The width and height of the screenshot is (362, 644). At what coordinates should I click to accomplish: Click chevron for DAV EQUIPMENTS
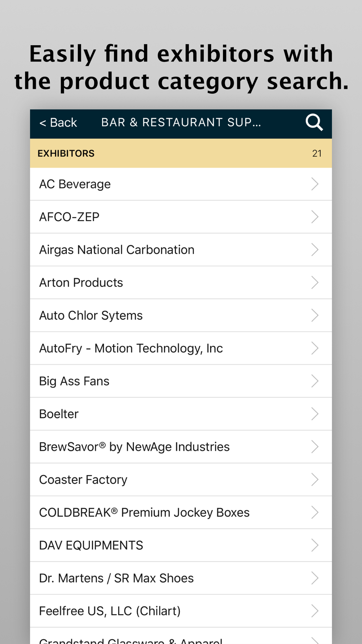315,545
